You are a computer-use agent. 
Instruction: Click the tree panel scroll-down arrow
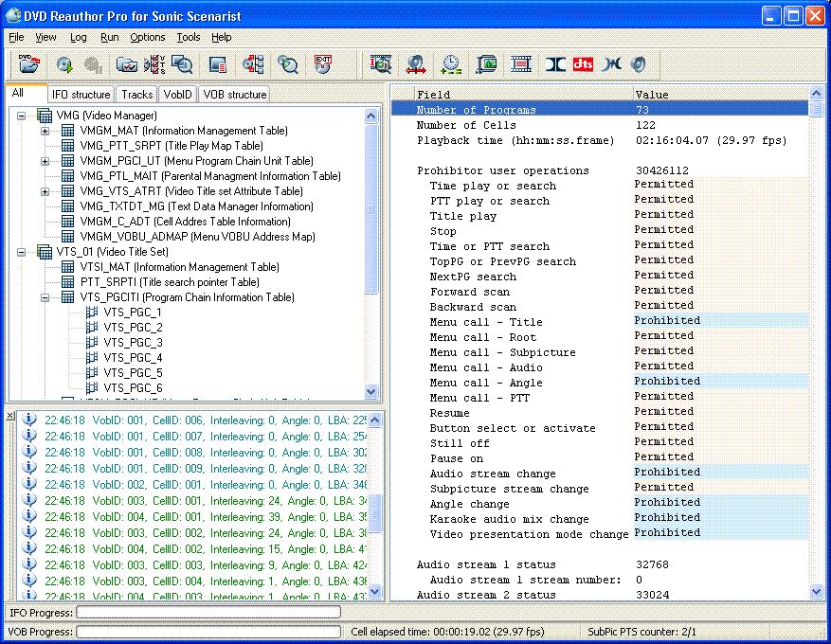pos(371,392)
